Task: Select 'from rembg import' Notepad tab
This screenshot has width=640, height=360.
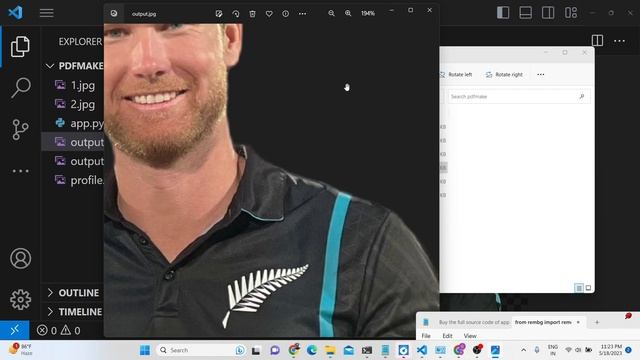Action: coord(542,322)
